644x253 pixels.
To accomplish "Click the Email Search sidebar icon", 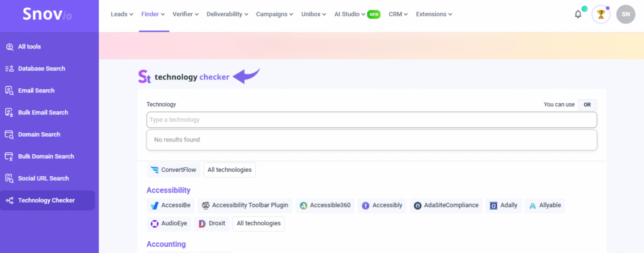I will click(9, 91).
